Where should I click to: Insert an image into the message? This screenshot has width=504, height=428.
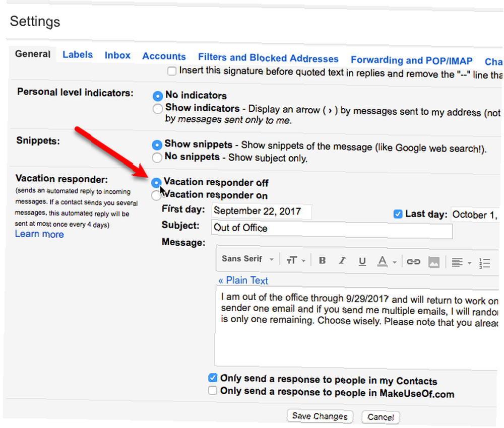(434, 263)
